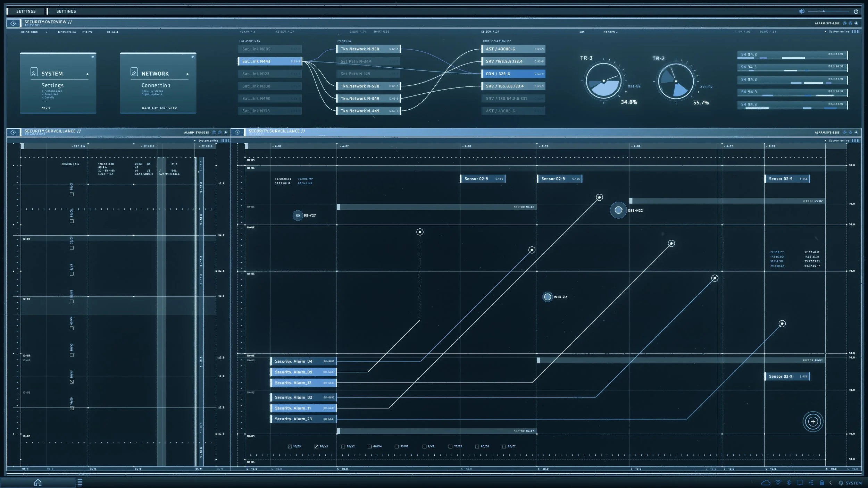Check 80/C6 in the horizontal checkbox row
Screen dimensions: 868x488
point(477,446)
